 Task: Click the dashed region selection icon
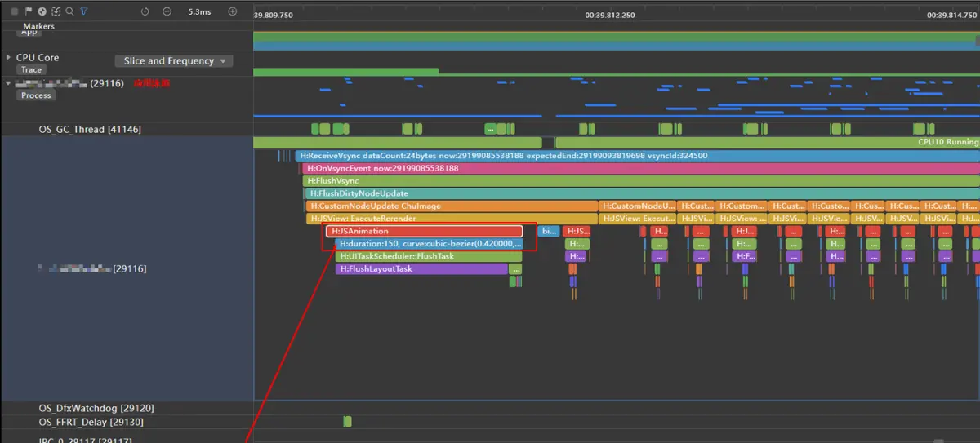coord(56,11)
